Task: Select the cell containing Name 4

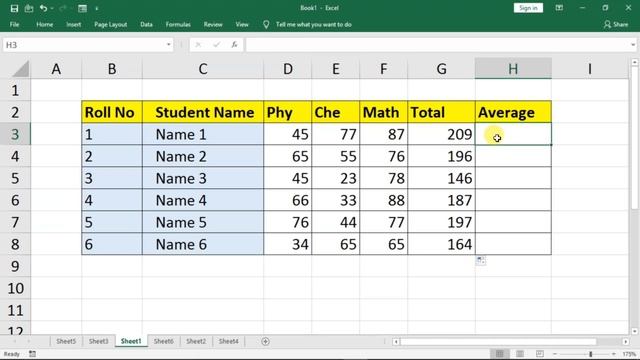Action: [x=203, y=200]
